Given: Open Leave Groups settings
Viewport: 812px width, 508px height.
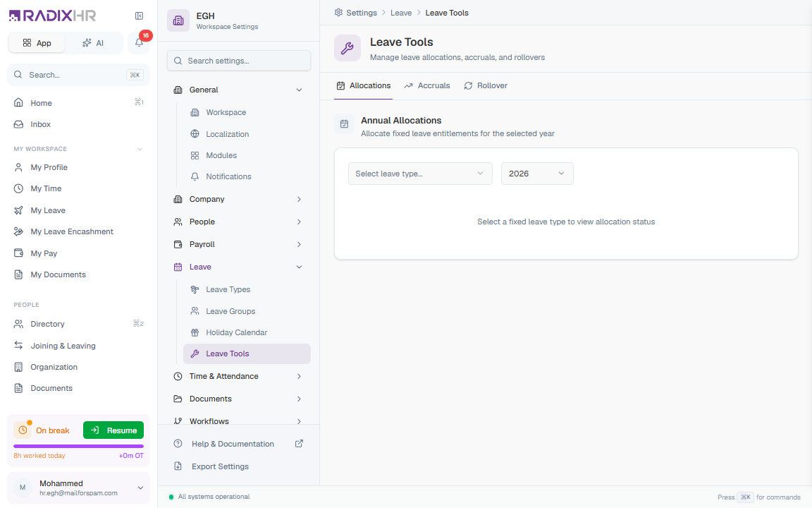Looking at the screenshot, I should pos(247,311).
